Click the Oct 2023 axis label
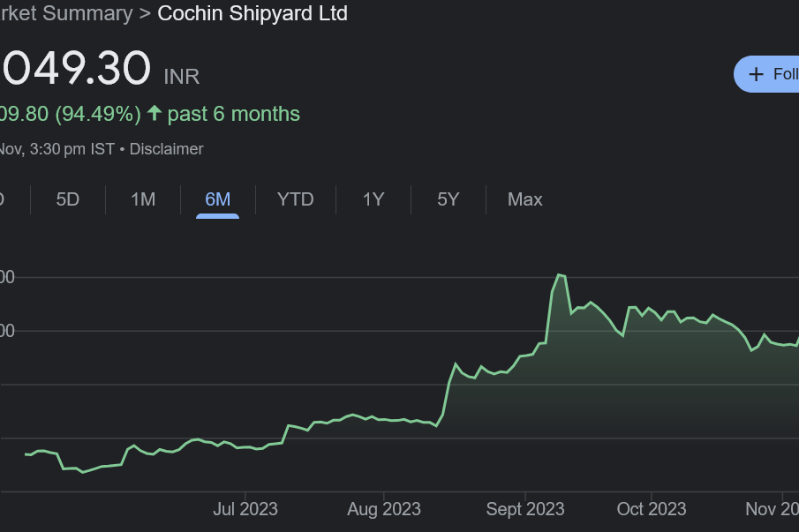Image resolution: width=799 pixels, height=532 pixels. point(652,509)
